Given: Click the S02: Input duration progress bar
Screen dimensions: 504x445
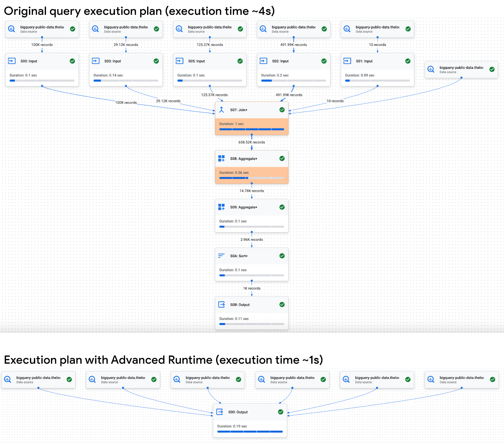Looking at the screenshot, I should coord(294,81).
